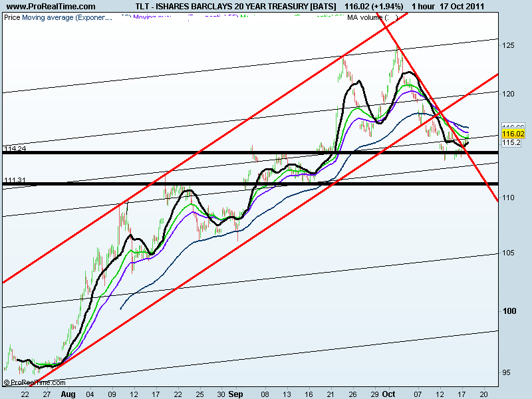Click the Sep month label on time axis
The image size is (532, 399).
click(x=235, y=394)
